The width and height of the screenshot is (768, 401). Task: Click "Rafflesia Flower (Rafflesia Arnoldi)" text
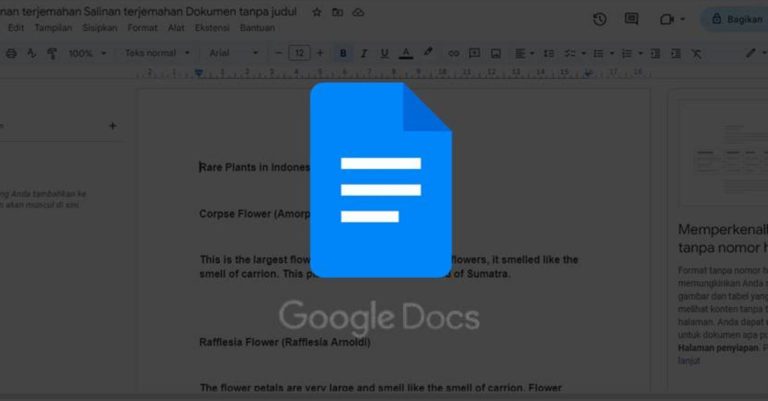(285, 342)
